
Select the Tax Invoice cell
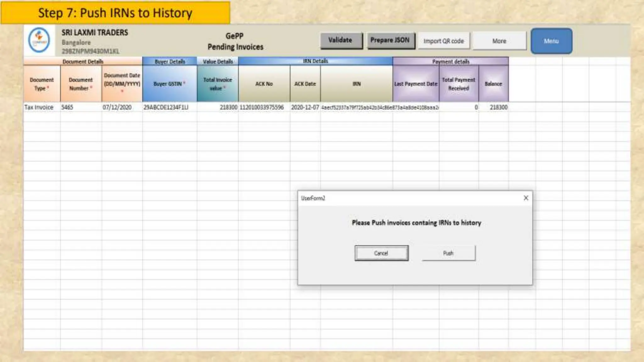(39, 107)
